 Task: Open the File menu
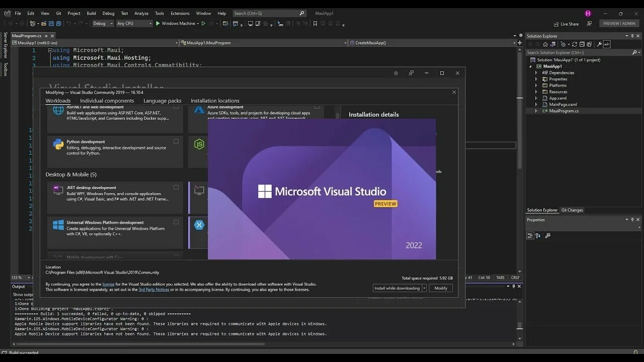pyautogui.click(x=18, y=13)
